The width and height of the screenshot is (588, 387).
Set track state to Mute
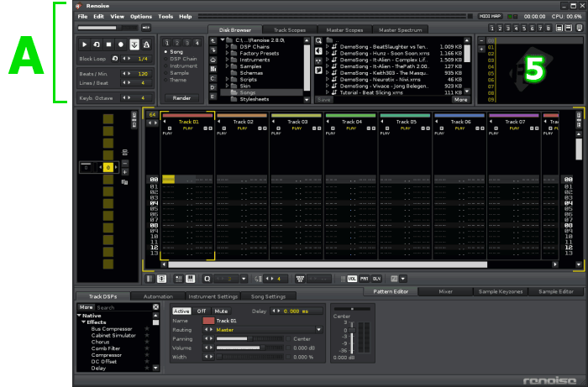coord(221,311)
